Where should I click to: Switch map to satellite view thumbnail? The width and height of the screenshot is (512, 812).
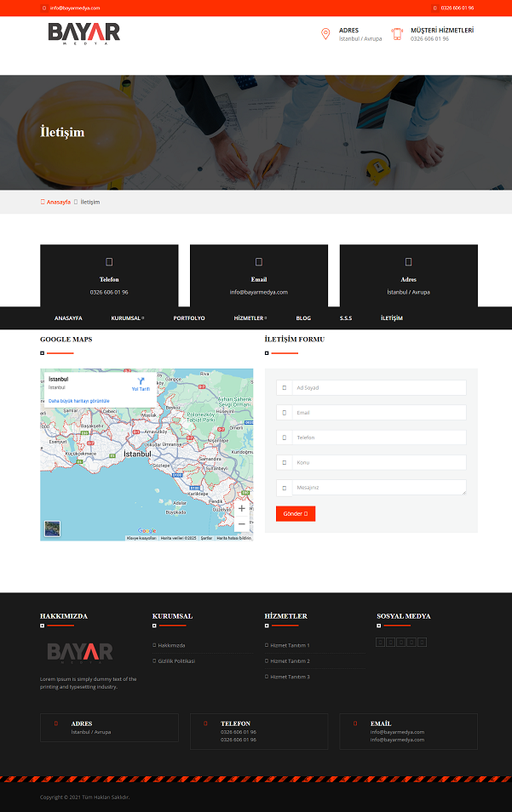[53, 529]
